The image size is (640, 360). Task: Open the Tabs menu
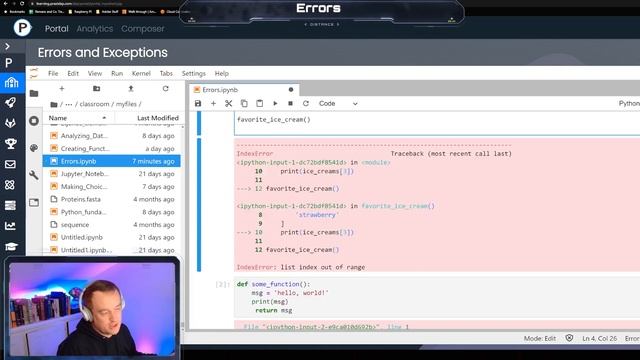[166, 73]
